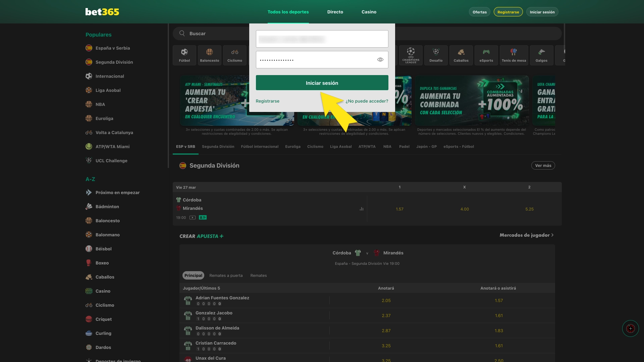Select the Caballos horse racing icon
644x362 pixels.
(461, 55)
